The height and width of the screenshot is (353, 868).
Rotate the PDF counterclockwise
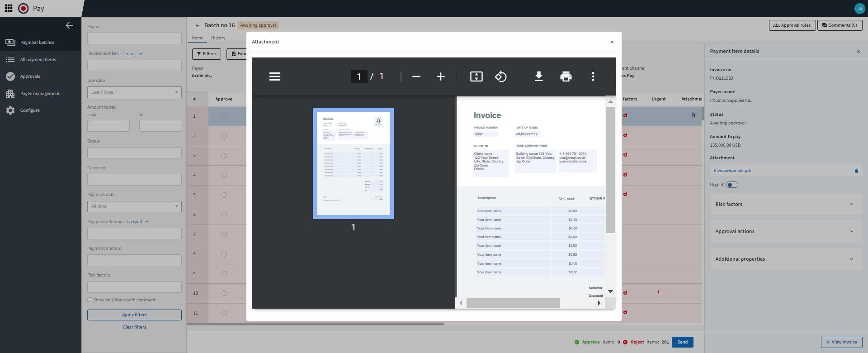pyautogui.click(x=501, y=76)
